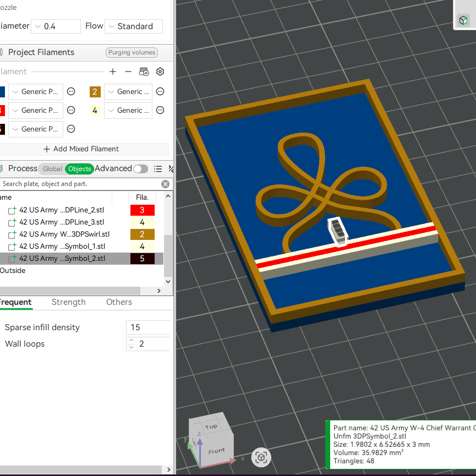Open options for filament 2 ellipsis
476x476 pixels.
[160, 92]
